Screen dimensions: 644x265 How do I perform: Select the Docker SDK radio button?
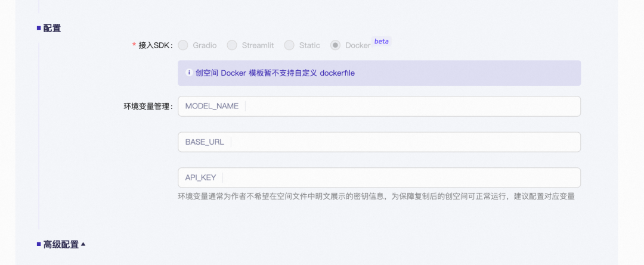(336, 45)
